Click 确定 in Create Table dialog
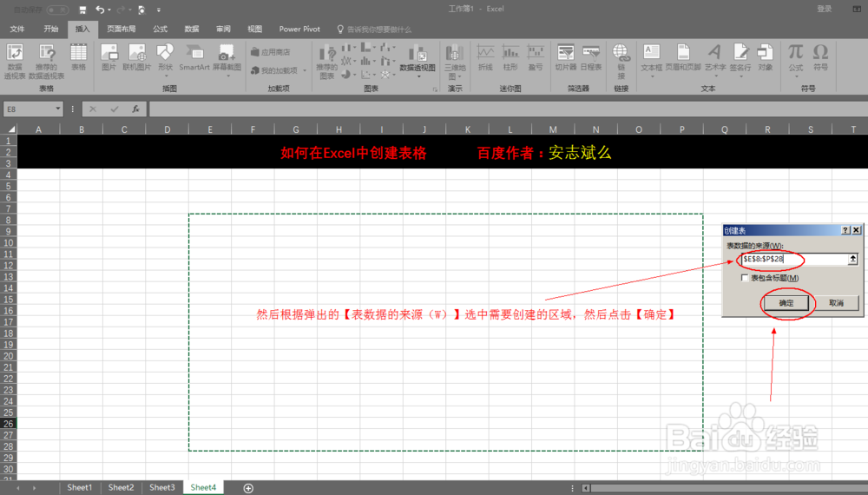868x495 pixels. [786, 303]
